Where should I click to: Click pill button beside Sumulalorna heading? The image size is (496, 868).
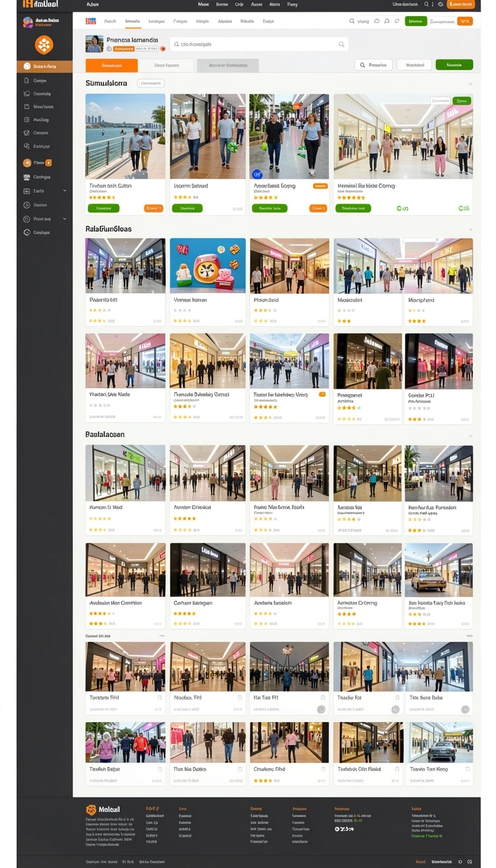tap(150, 83)
